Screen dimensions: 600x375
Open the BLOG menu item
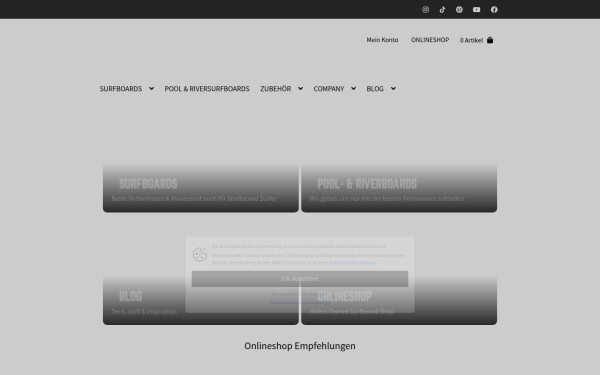coord(375,89)
